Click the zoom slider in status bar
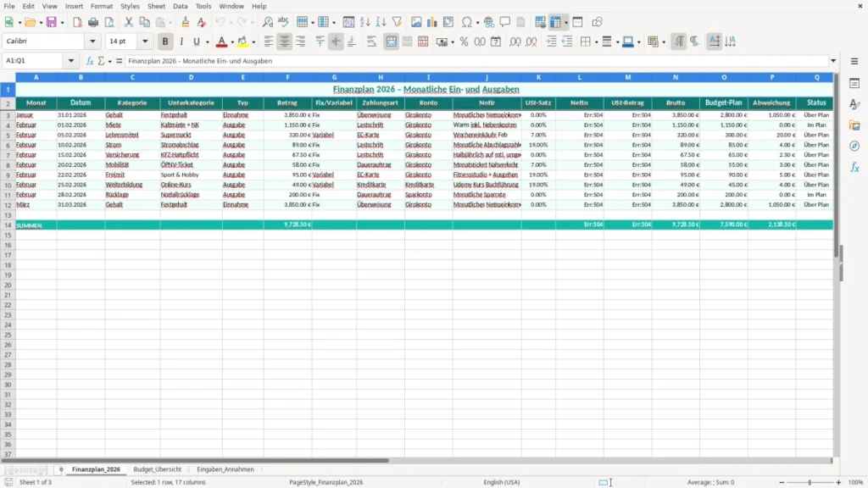This screenshot has width=868, height=488. [810, 482]
